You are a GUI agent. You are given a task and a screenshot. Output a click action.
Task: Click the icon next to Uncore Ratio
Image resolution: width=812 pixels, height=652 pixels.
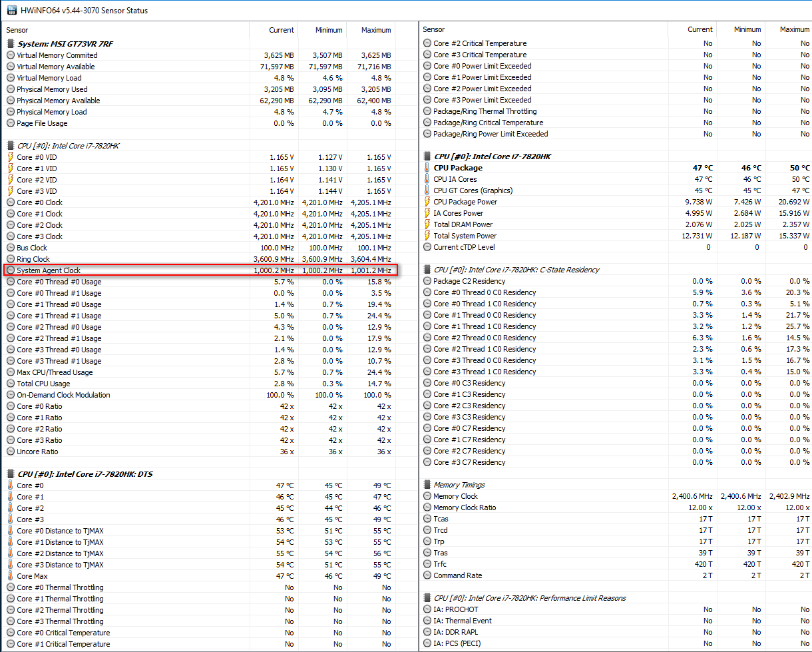tap(11, 452)
